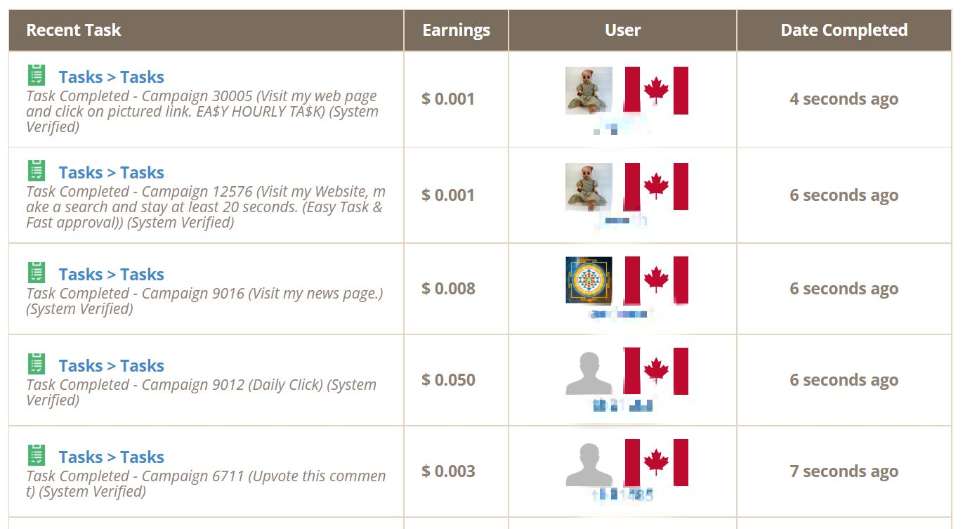Click the green task icon for Campaign 6711
Viewport: 970px width, 529px height.
pos(36,455)
